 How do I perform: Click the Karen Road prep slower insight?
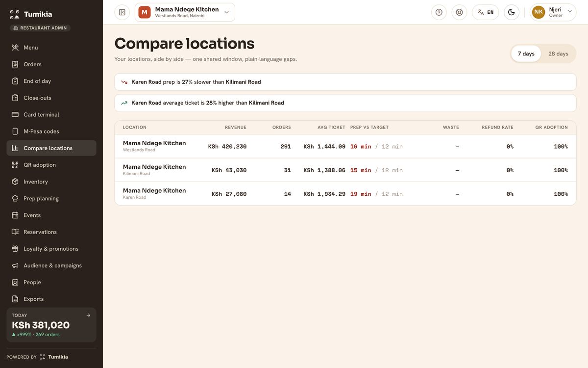[x=345, y=82]
